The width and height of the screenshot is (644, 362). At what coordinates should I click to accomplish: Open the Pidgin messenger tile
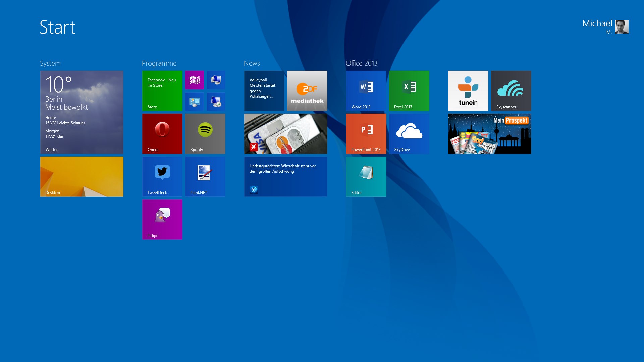(162, 220)
